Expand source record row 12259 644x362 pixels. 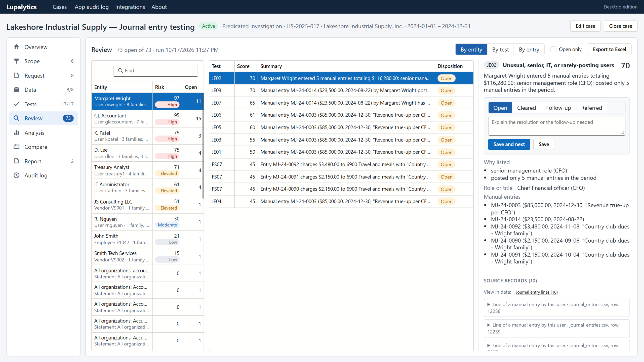pos(556,328)
